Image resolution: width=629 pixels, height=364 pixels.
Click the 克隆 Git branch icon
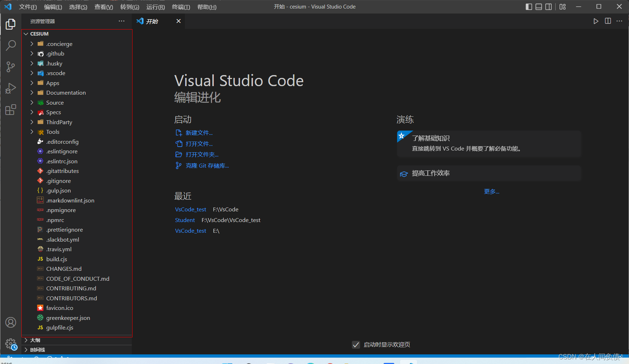179,165
